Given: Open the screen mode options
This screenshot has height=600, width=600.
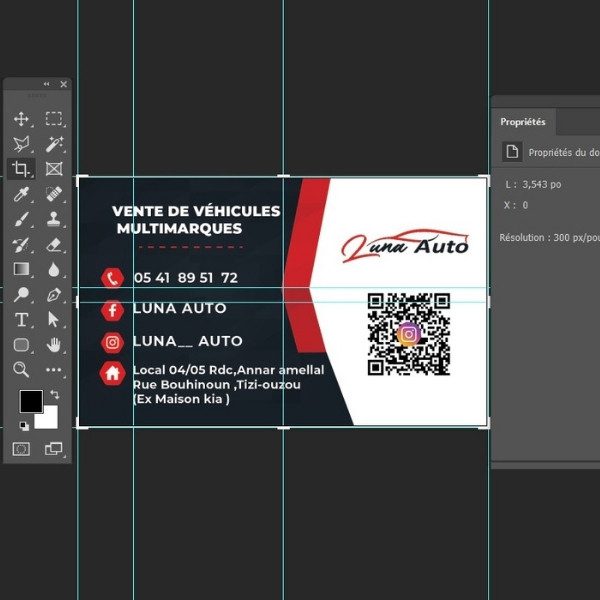Looking at the screenshot, I should click(x=54, y=449).
